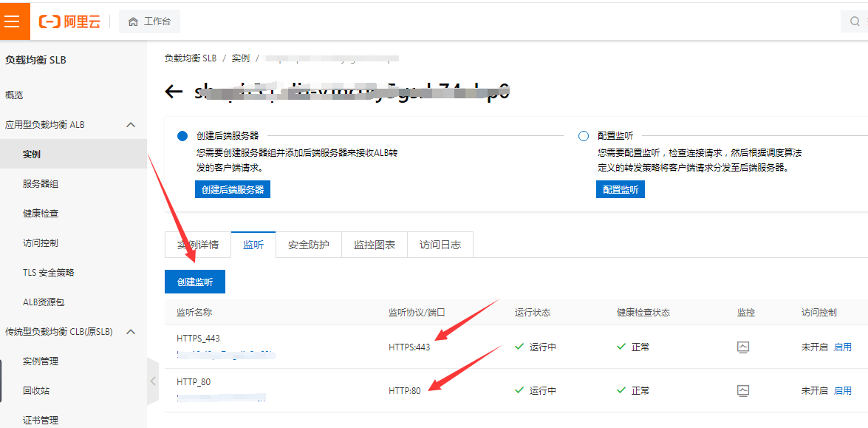Image resolution: width=868 pixels, height=428 pixels.
Task: Click the 健康检查状态 column header
Action: pyautogui.click(x=644, y=313)
